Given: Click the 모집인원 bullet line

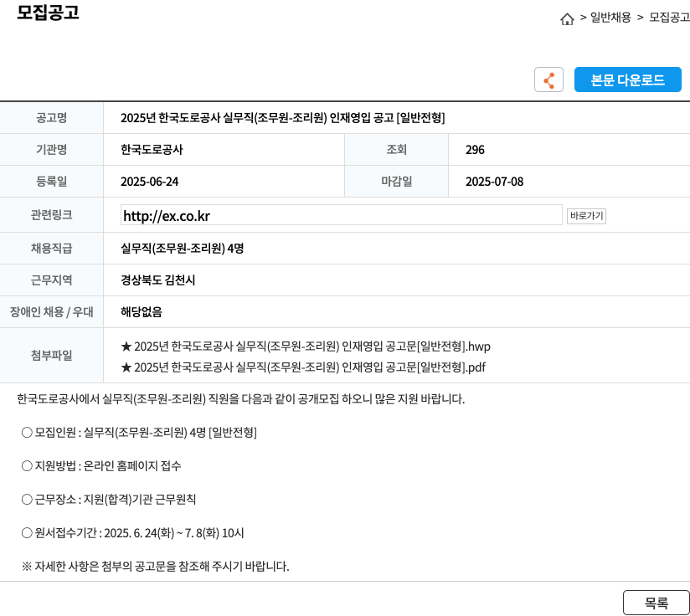Looking at the screenshot, I should [x=139, y=433].
